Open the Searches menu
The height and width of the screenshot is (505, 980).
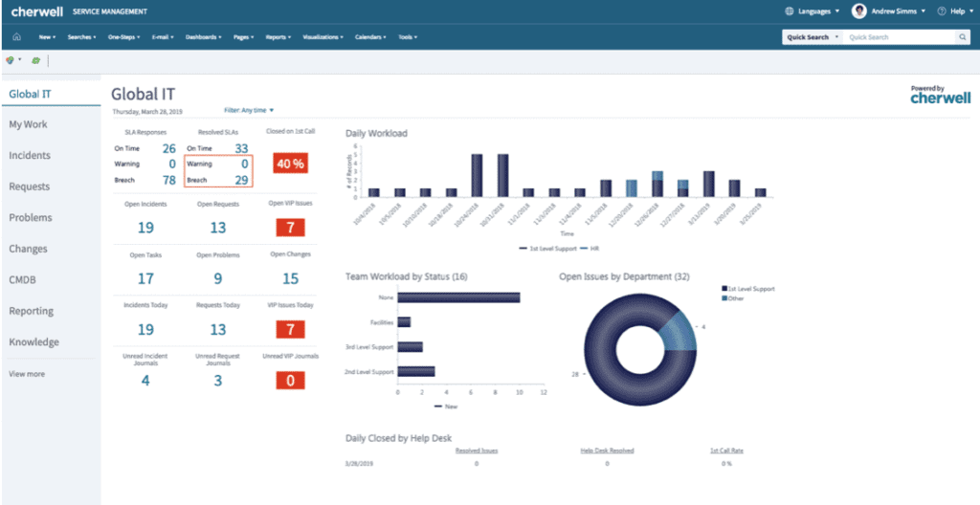click(82, 37)
